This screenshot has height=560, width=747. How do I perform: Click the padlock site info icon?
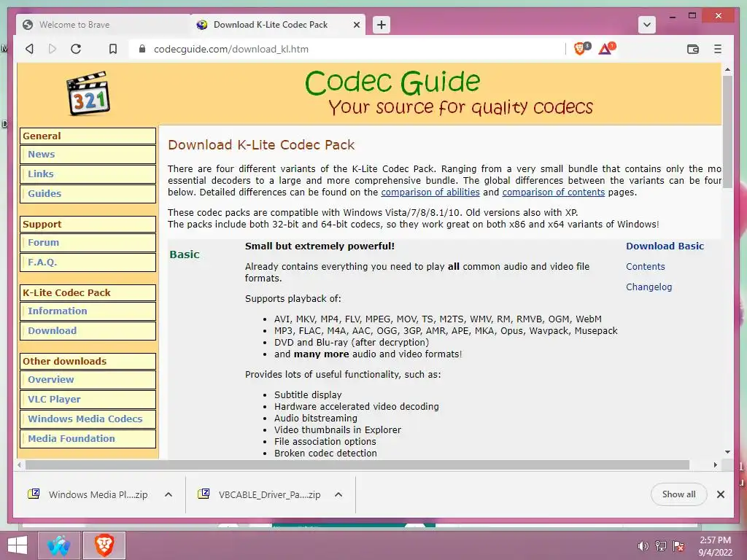click(142, 49)
